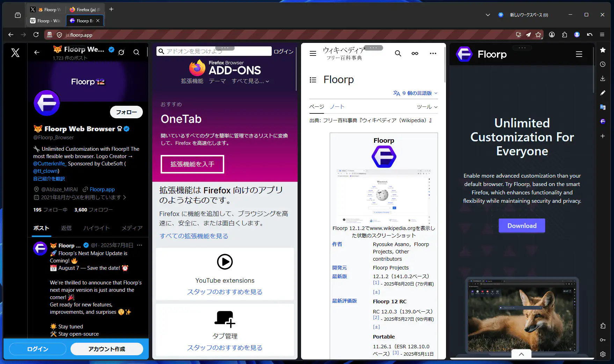This screenshot has width=614, height=364.
Task: Bookmark the page using the star icon
Action: tap(539, 35)
